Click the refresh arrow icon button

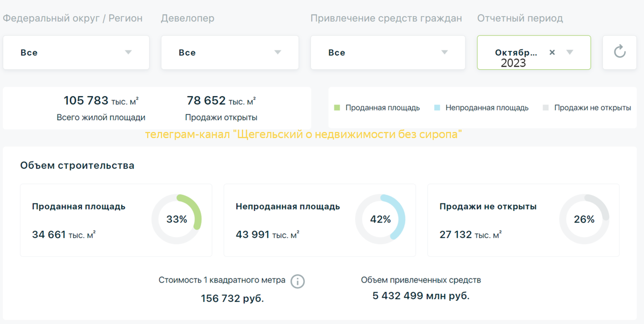tap(620, 52)
